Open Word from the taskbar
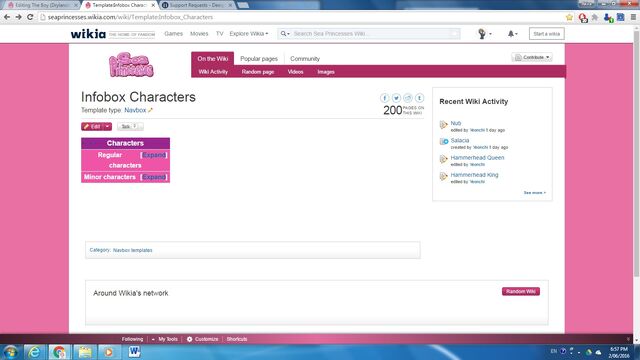Viewport: 640px width, 360px height. coord(134,351)
